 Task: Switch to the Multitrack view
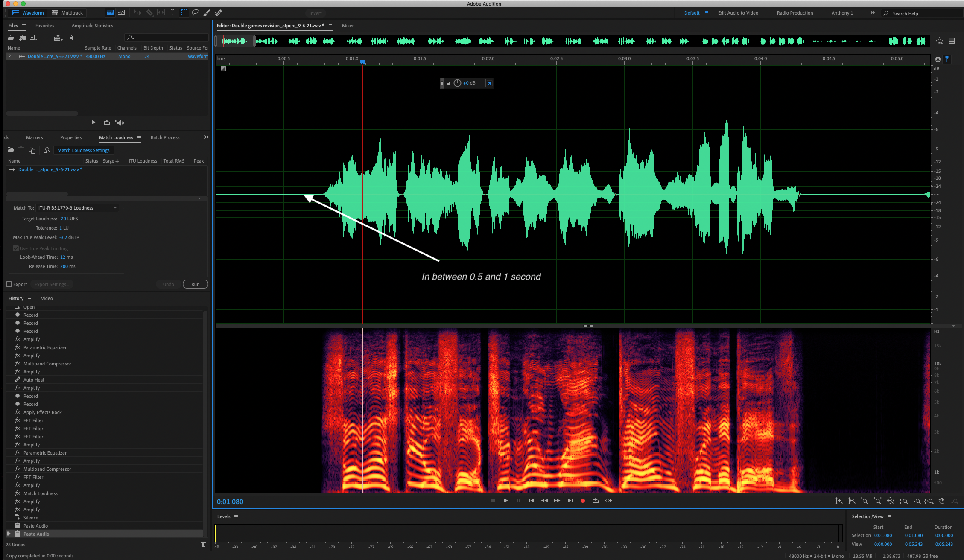point(67,13)
